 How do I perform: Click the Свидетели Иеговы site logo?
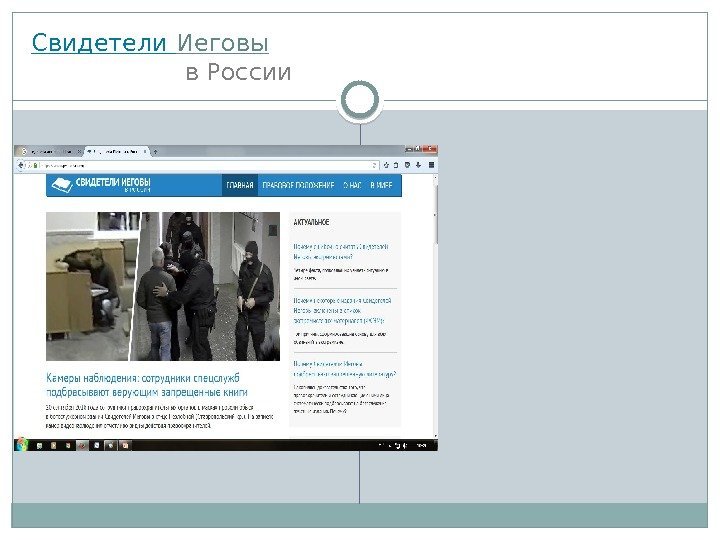(x=101, y=185)
